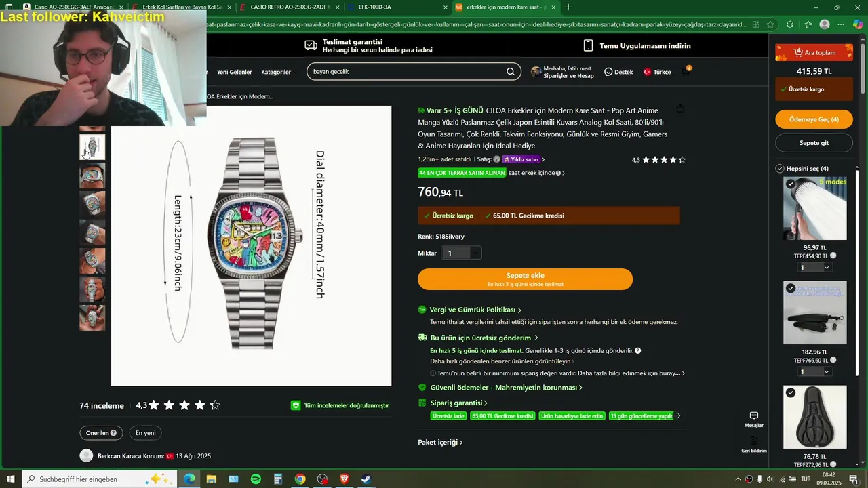Open Calculator from the taskbar

(x=278, y=479)
